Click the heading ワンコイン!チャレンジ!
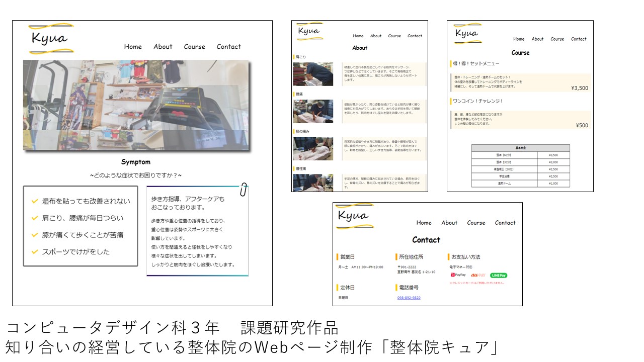The height and width of the screenshot is (362, 644). click(x=478, y=101)
